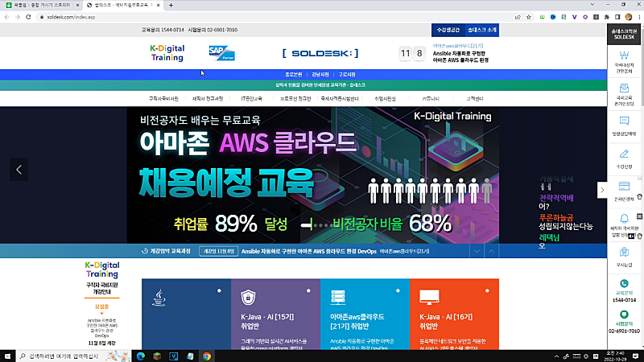
Task: Open the 취업지원실 menu
Action: point(386,99)
